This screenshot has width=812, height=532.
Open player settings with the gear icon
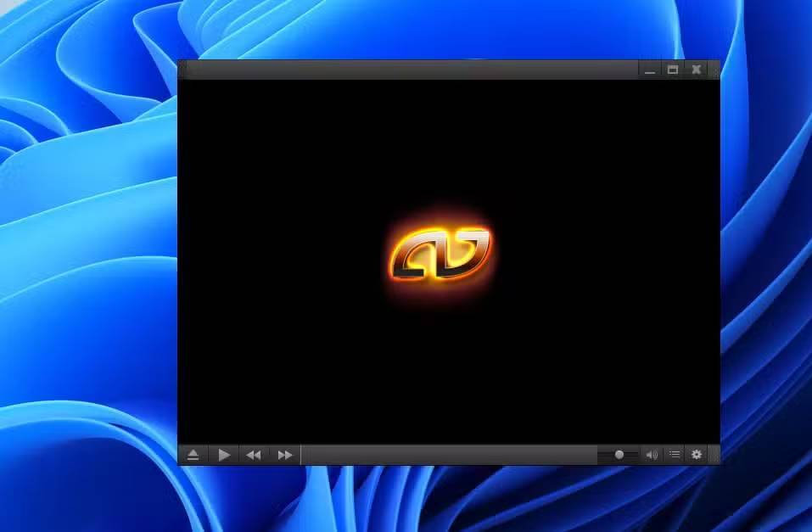(696, 455)
